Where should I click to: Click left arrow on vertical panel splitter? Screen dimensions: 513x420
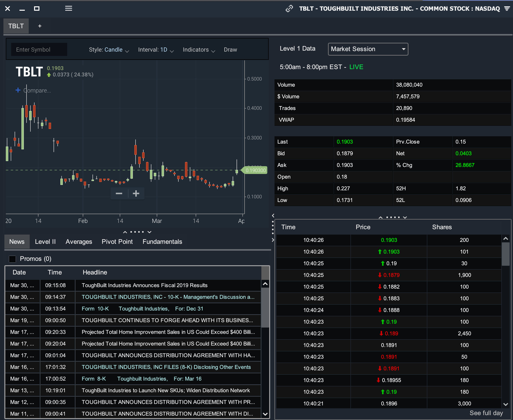point(273,216)
